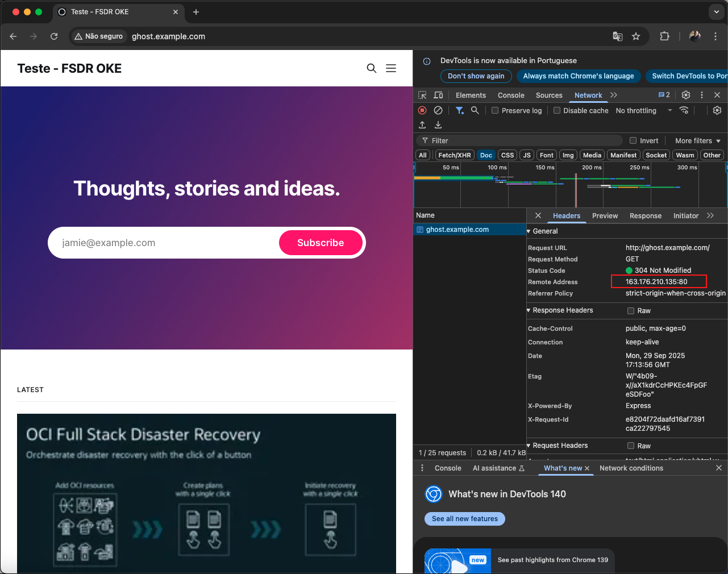Click the email address input field
Screen dimensions: 728x574
tap(165, 243)
